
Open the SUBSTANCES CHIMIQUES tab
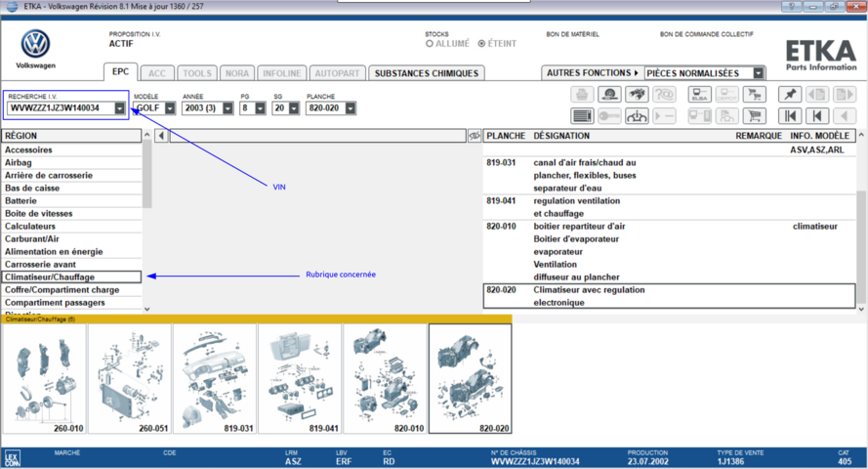pos(427,73)
